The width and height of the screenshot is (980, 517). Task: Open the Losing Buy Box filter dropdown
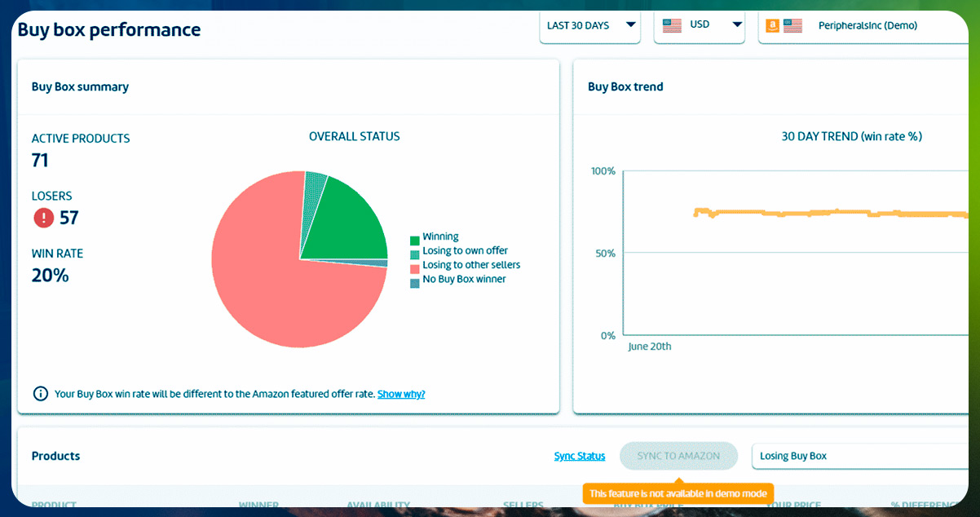[x=860, y=456]
